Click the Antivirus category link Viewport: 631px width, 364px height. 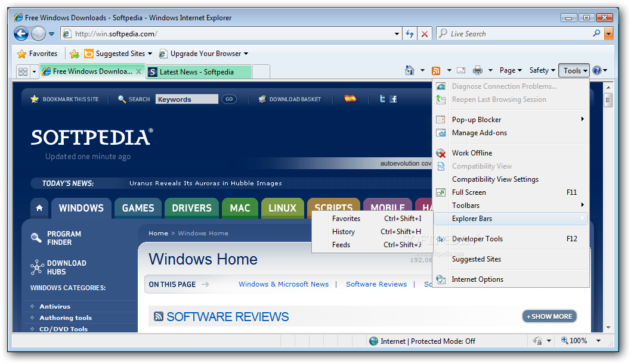coord(55,306)
